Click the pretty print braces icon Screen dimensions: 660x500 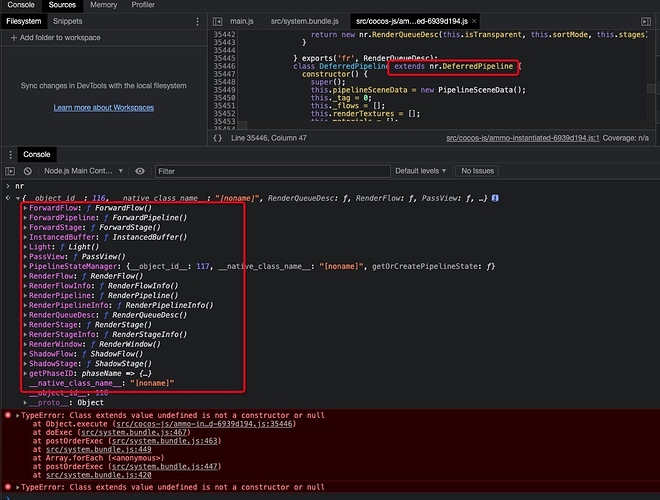point(217,138)
